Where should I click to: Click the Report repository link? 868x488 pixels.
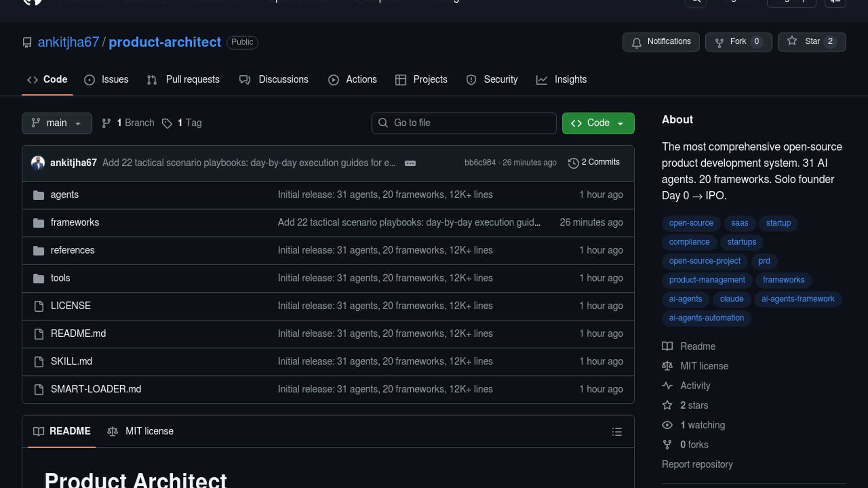coord(697,464)
